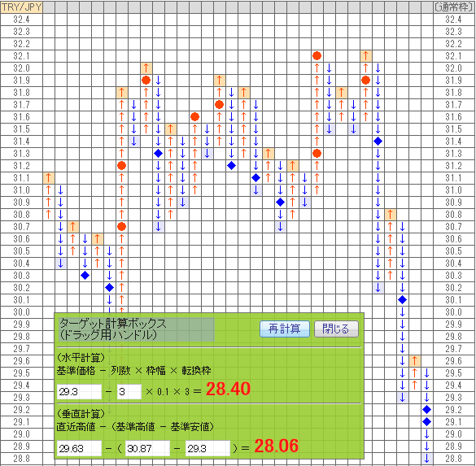Click the ターゲット計算ボックス drag handle
This screenshot has width=476, height=466.
pyautogui.click(x=137, y=329)
